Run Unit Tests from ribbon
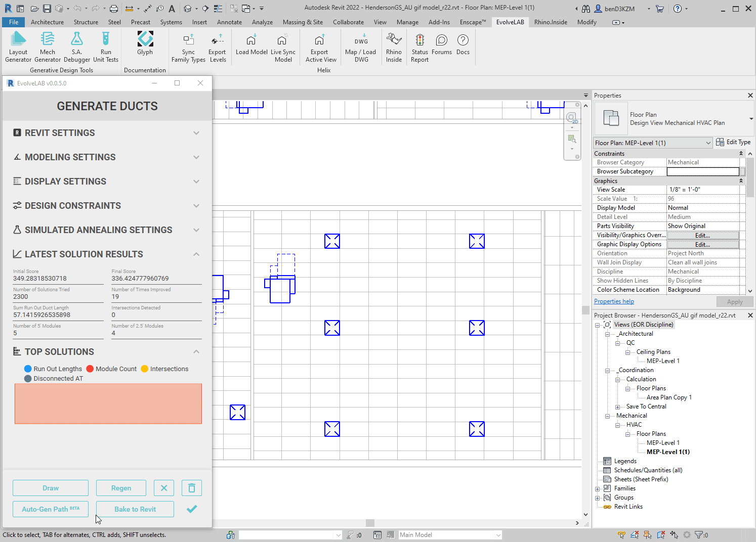Image resolution: width=756 pixels, height=542 pixels. 106,47
